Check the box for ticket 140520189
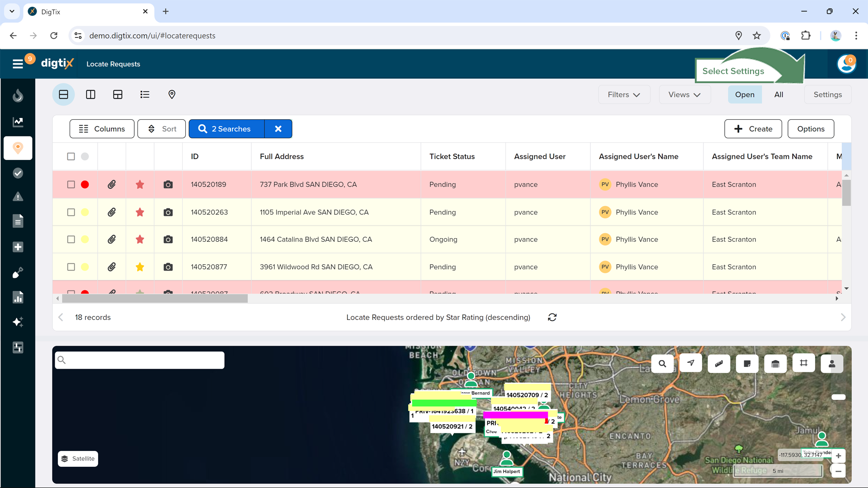 (71, 184)
